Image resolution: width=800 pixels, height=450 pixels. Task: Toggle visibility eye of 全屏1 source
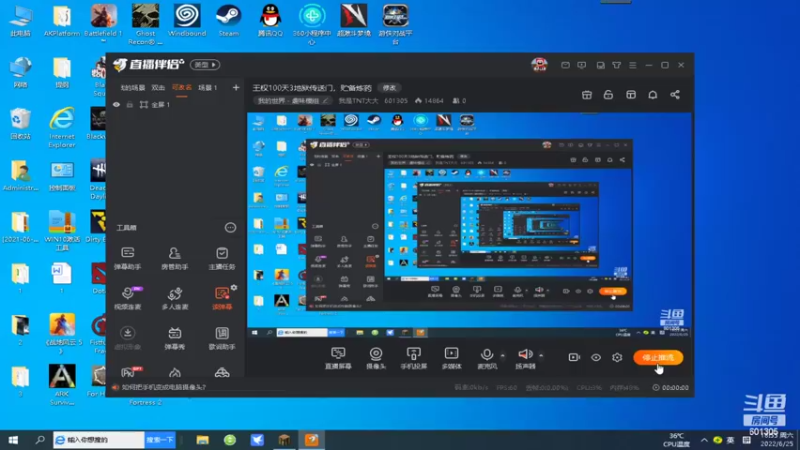(116, 105)
